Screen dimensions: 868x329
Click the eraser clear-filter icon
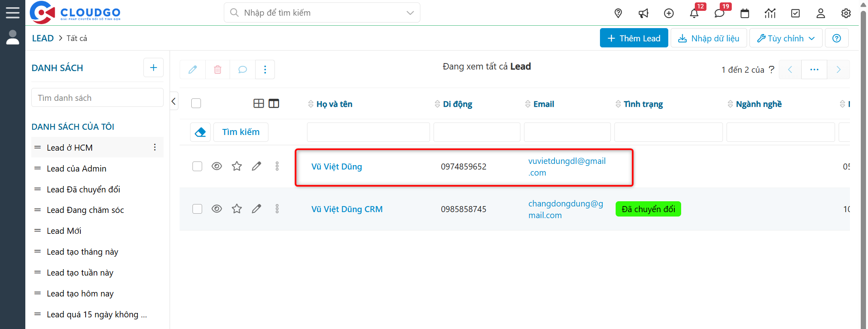pos(200,132)
